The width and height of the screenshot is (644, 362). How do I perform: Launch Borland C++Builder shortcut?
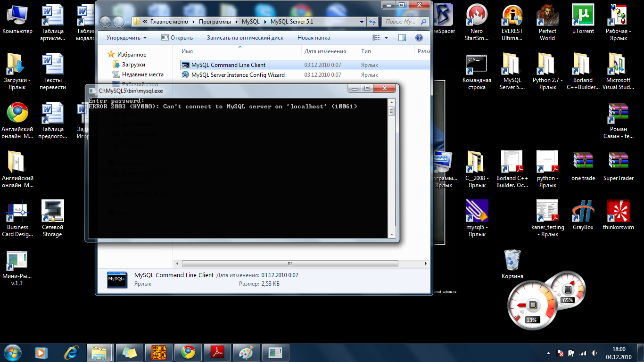[583, 71]
